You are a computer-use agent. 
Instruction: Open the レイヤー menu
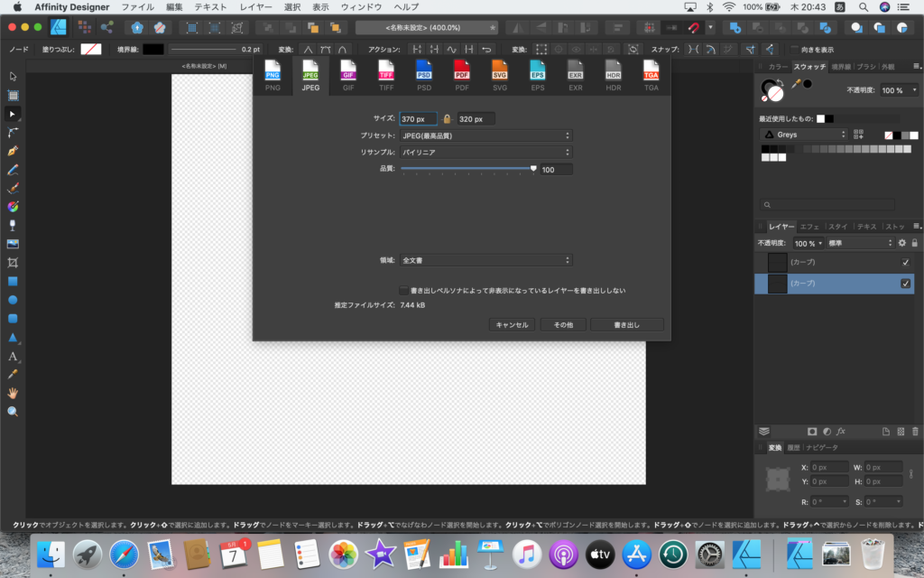coord(256,7)
